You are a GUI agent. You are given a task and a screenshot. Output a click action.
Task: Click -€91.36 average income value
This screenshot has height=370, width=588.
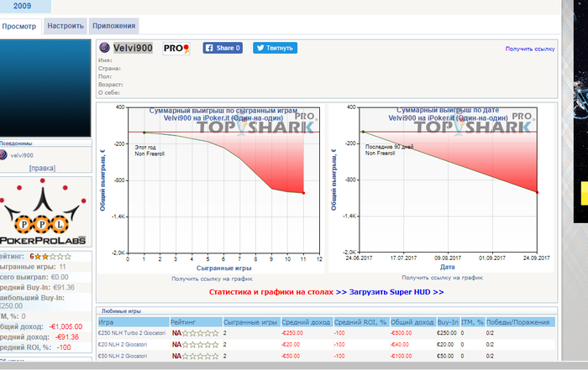coord(67,337)
